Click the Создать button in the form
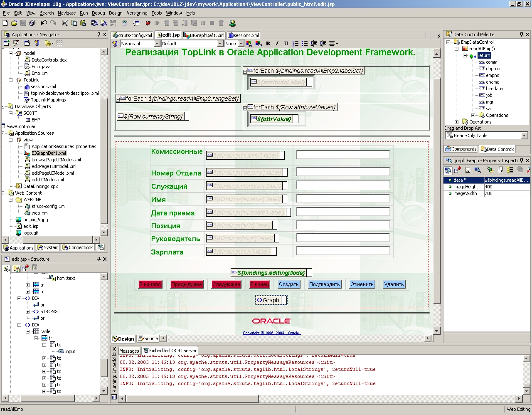The width and height of the screenshot is (532, 415). point(288,284)
